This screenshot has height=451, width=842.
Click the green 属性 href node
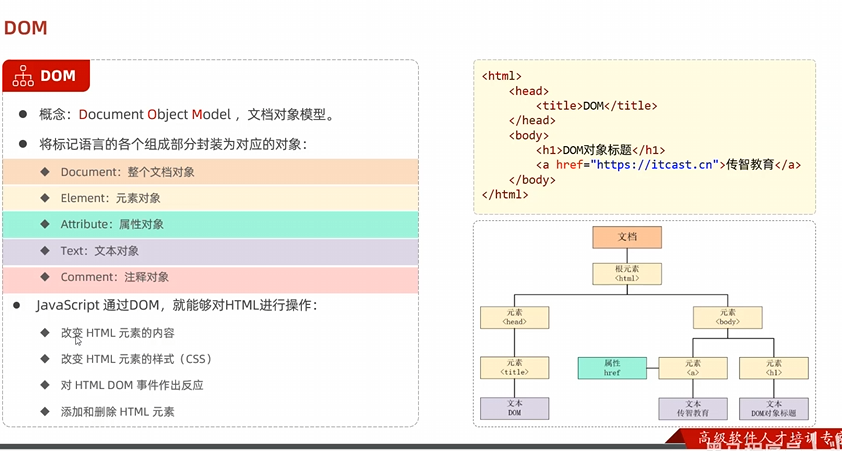612,368
